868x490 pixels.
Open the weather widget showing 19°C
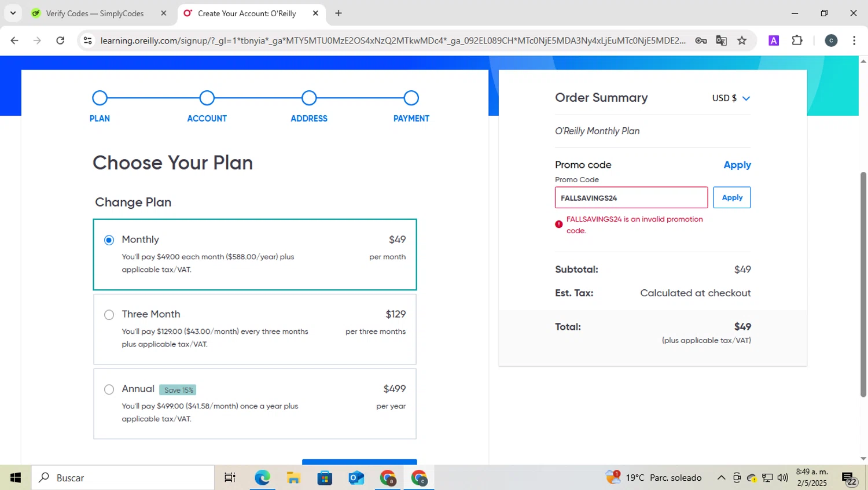pos(654,478)
